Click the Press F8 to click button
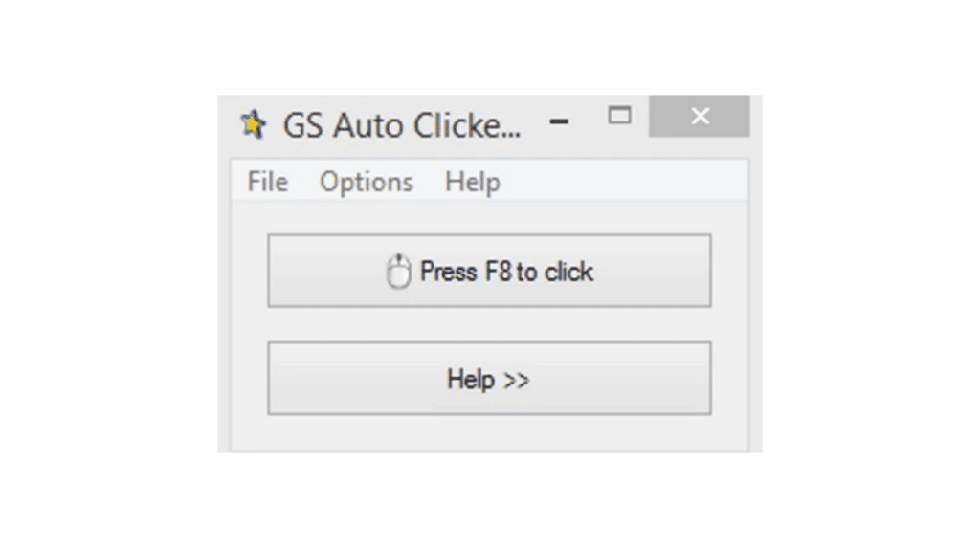The height and width of the screenshot is (548, 980). click(x=489, y=271)
